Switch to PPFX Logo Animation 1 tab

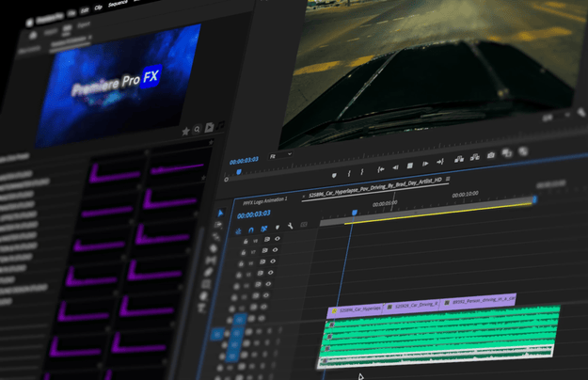coord(265,201)
